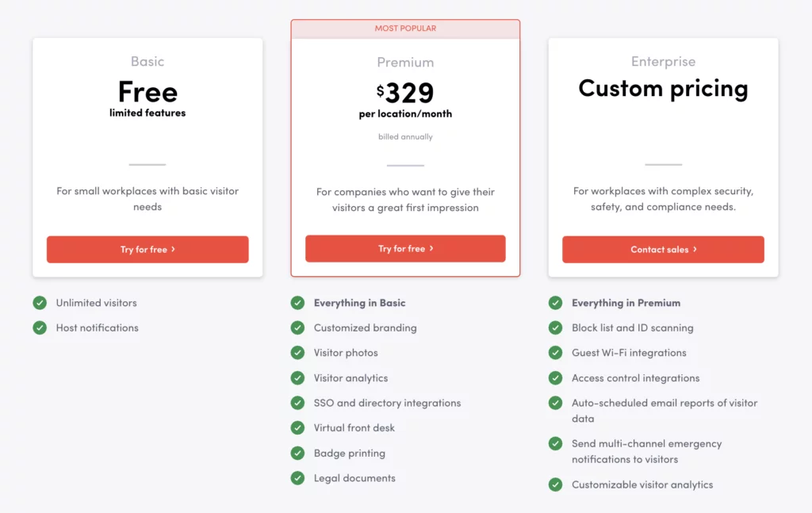The width and height of the screenshot is (812, 513).
Task: Select the checkmark beside Block list and ID scanning
Action: pyautogui.click(x=555, y=327)
